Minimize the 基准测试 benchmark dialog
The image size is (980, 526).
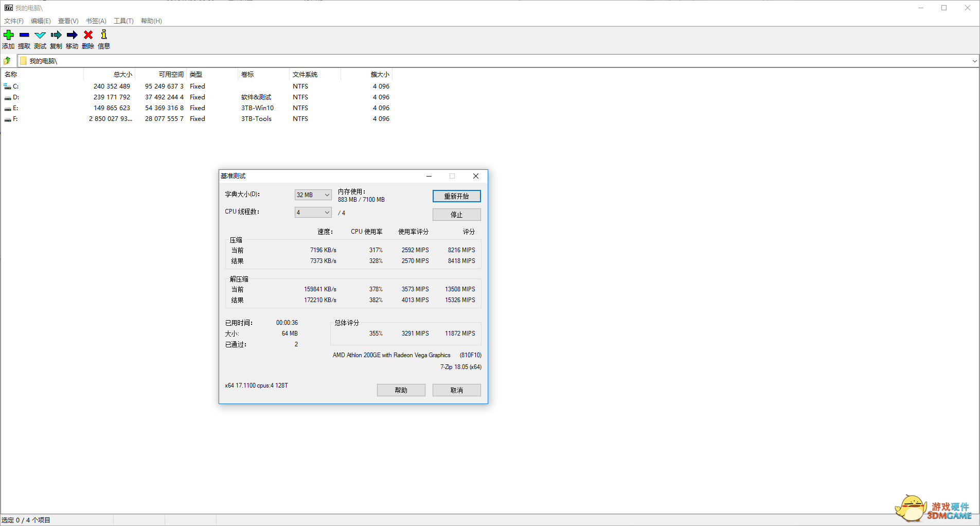coord(429,176)
